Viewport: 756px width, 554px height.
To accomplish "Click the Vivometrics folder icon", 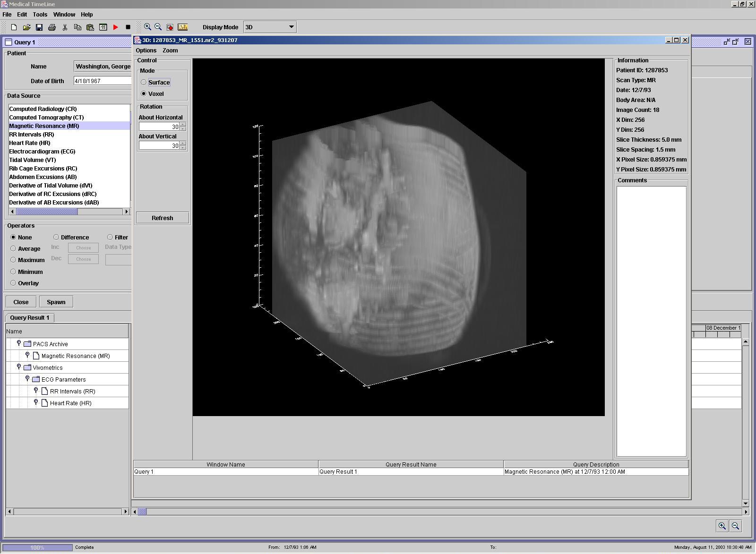I will (x=27, y=367).
